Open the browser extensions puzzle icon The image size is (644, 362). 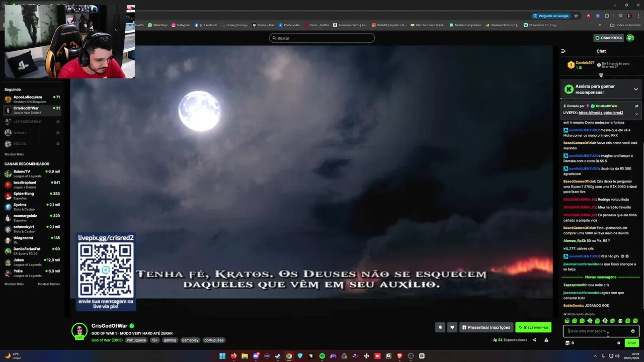tap(607, 16)
